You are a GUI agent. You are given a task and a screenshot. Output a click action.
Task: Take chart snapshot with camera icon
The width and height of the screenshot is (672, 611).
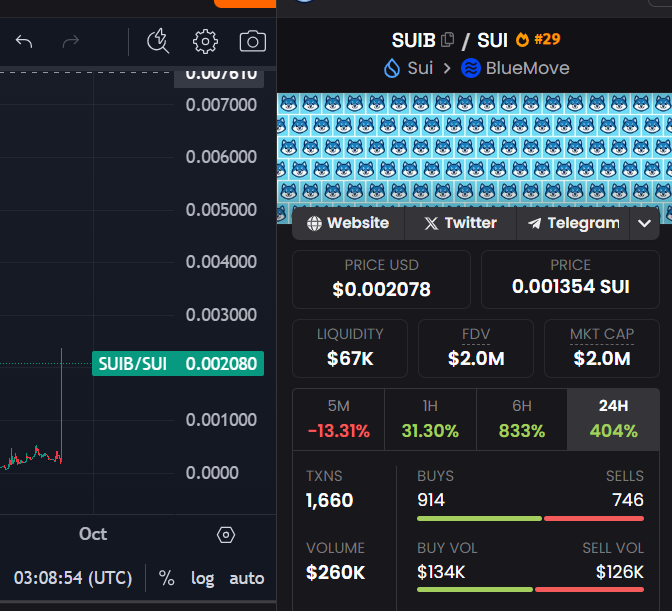coord(252,42)
